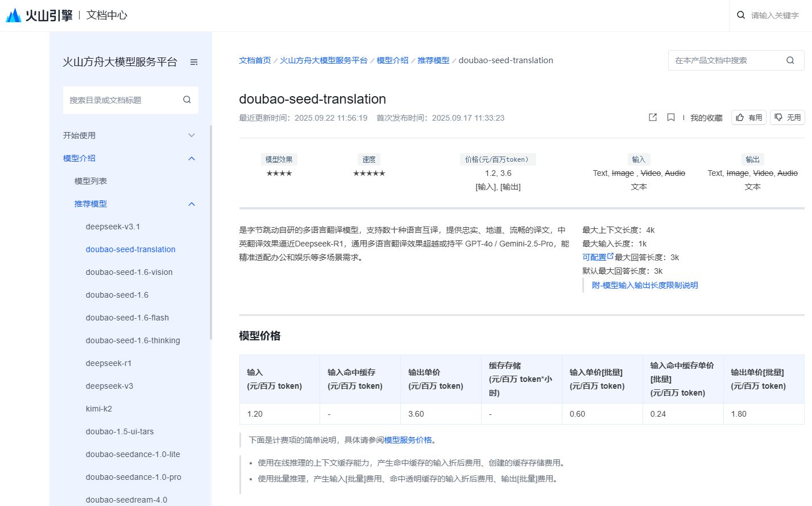Open kimi-k2 model page
This screenshot has width=812, height=506.
coord(99,409)
